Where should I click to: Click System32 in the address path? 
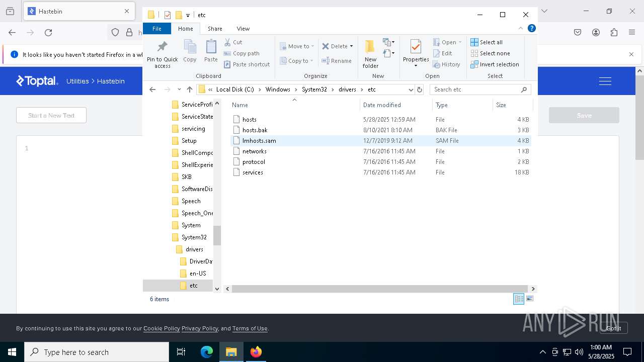[x=314, y=89]
